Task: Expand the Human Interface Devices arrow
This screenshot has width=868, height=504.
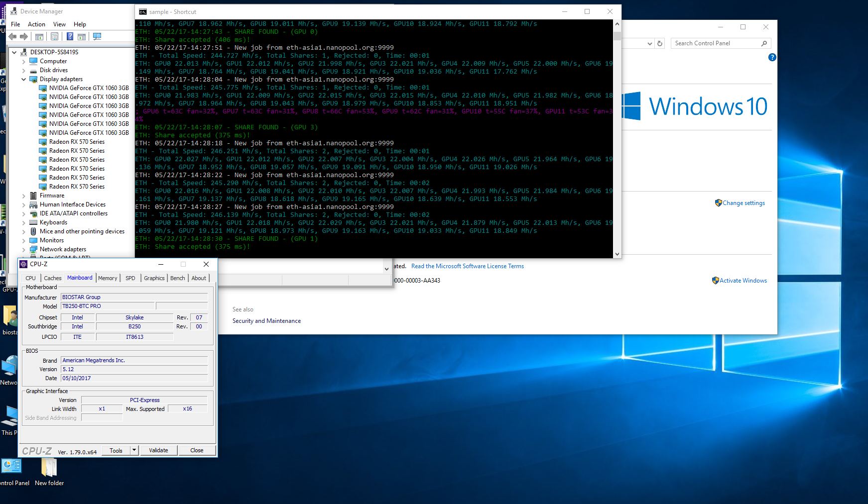Action: pyautogui.click(x=23, y=204)
